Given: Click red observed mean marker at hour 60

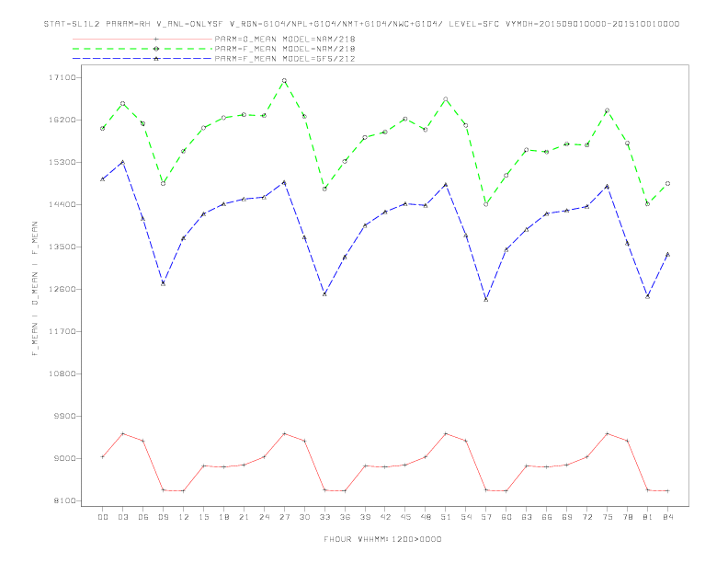Looking at the screenshot, I should [x=506, y=490].
